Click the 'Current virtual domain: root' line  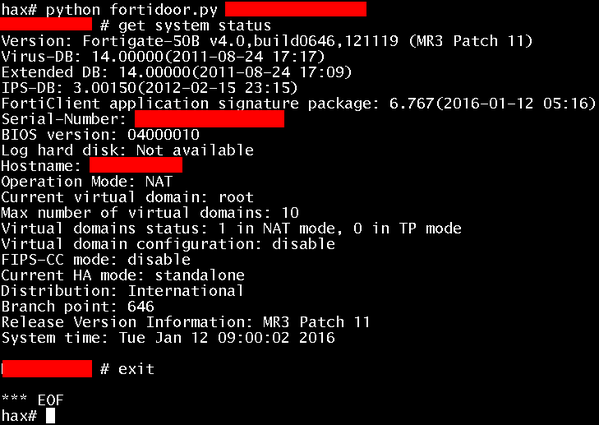pyautogui.click(x=127, y=197)
